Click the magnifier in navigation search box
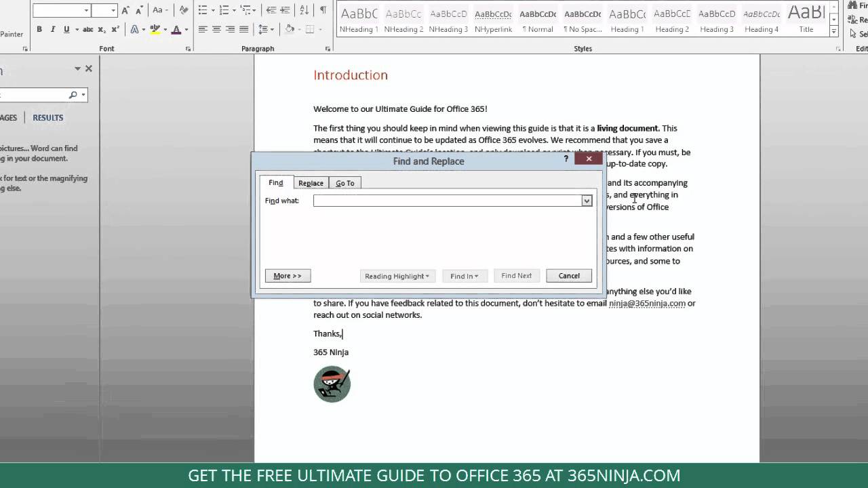868x488 pixels. (x=73, y=95)
